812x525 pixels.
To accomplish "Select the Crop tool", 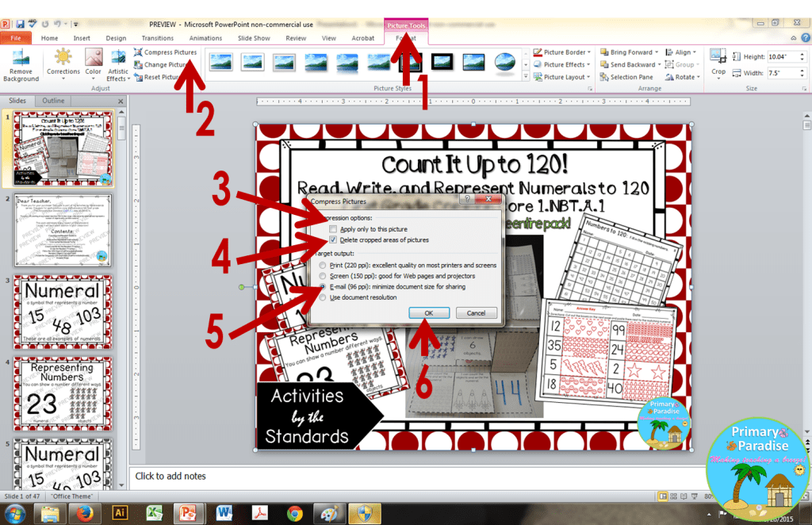I will pos(718,62).
